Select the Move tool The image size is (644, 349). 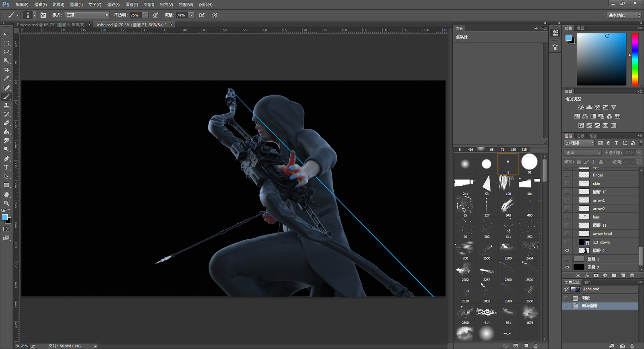click(6, 35)
